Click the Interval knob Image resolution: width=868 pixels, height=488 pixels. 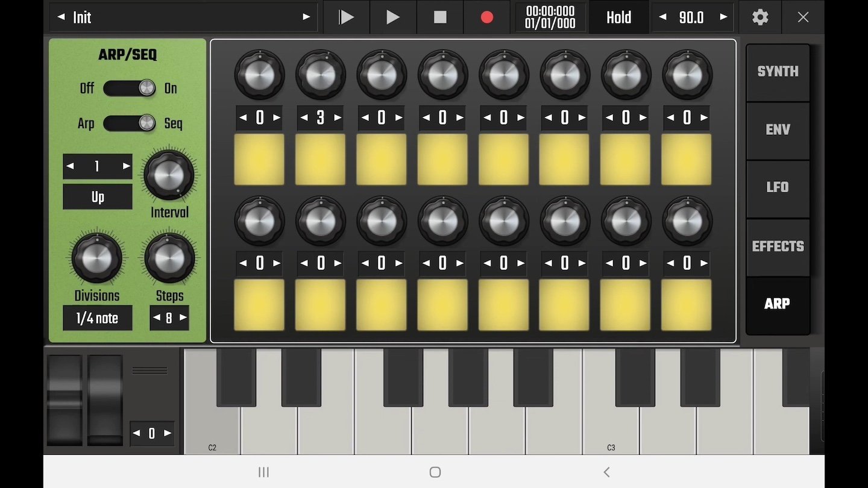tap(169, 175)
